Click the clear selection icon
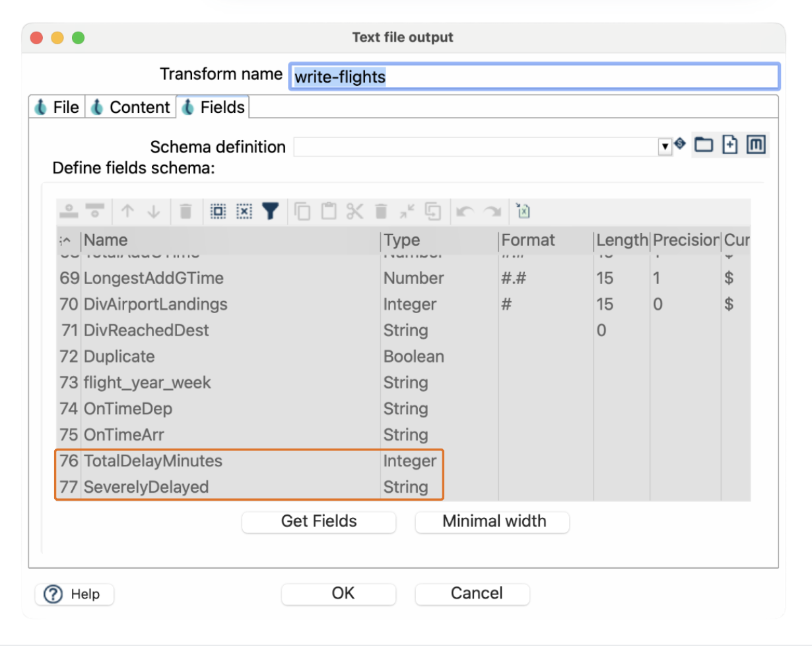Image resolution: width=812 pixels, height=646 pixels. 244,211
